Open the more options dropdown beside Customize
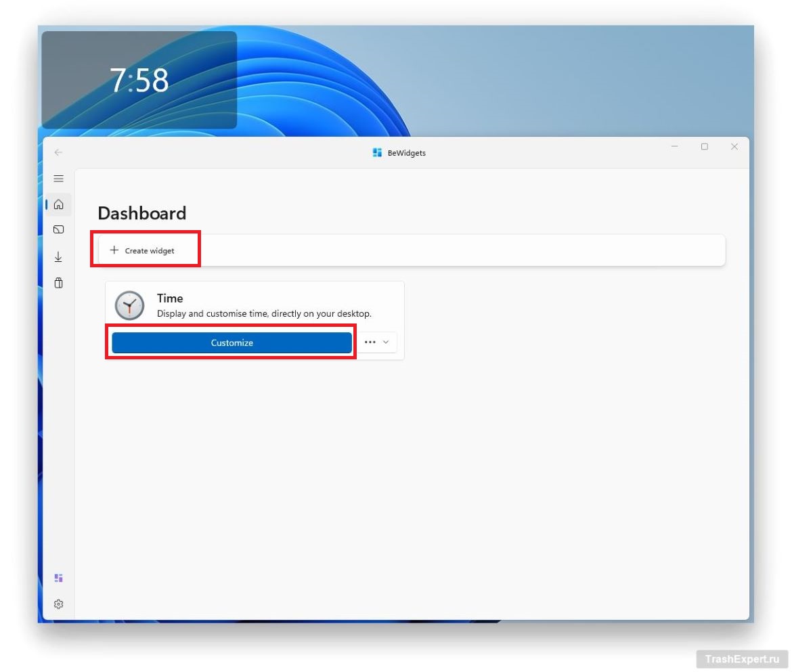This screenshot has height=672, width=792. pos(377,342)
